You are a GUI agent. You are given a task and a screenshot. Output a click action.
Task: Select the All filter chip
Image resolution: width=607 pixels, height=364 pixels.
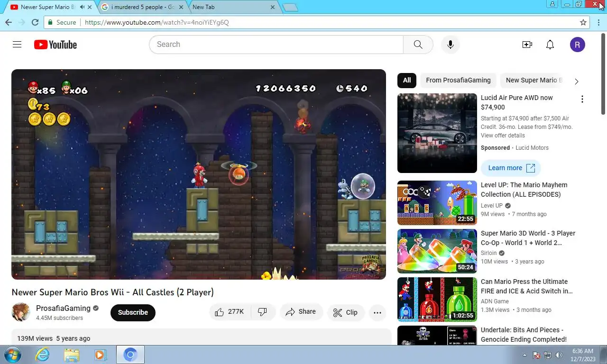(x=407, y=80)
